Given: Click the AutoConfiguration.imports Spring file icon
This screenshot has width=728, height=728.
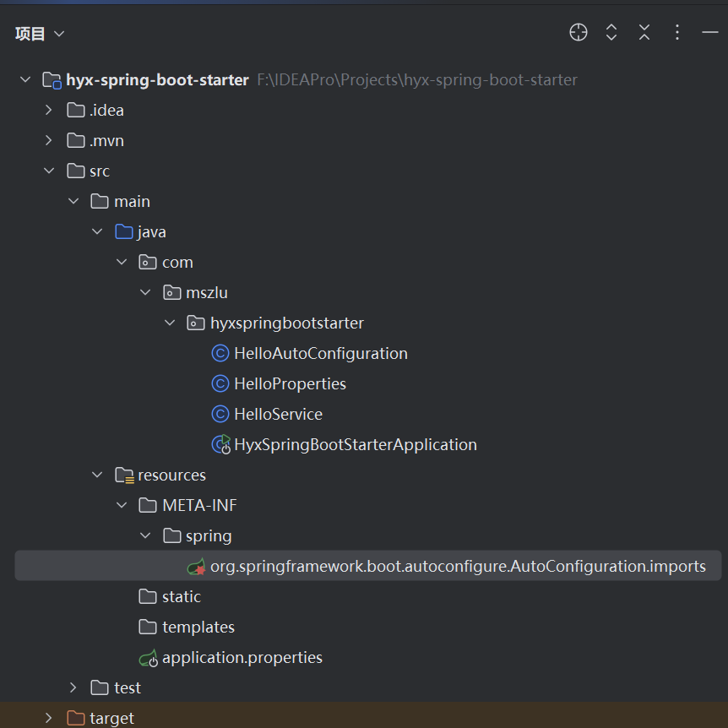Looking at the screenshot, I should (197, 567).
